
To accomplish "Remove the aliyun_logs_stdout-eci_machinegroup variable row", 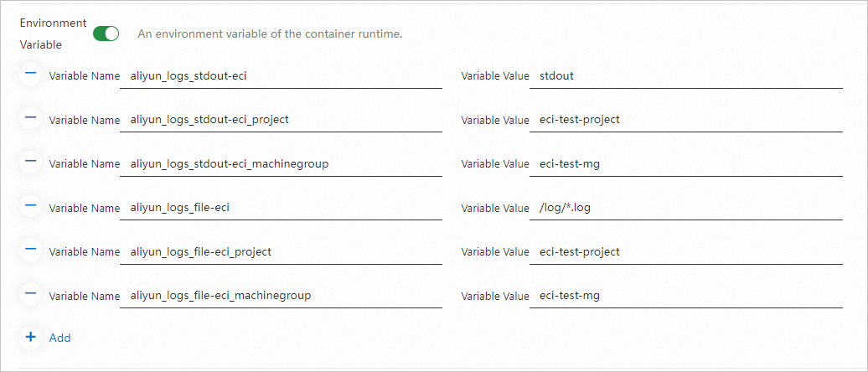I will (x=31, y=163).
